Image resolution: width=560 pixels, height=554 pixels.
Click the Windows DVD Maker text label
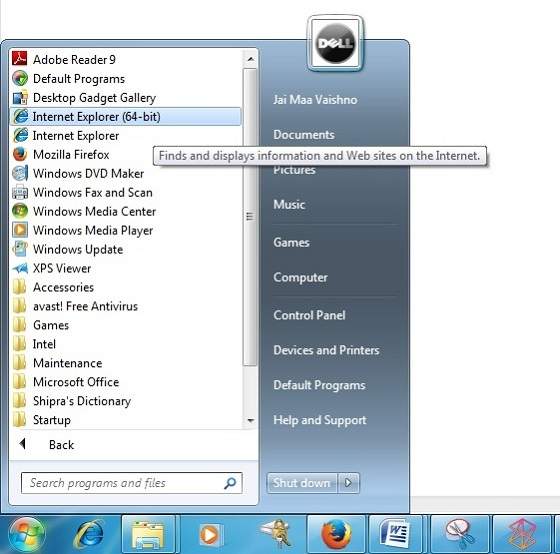89,174
